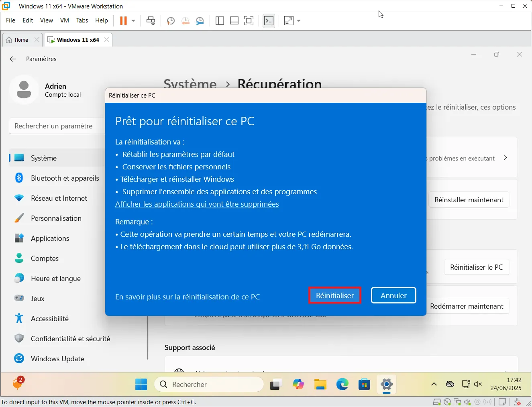This screenshot has width=532, height=407.
Task: Open the File menu in VMware
Action: [10, 20]
